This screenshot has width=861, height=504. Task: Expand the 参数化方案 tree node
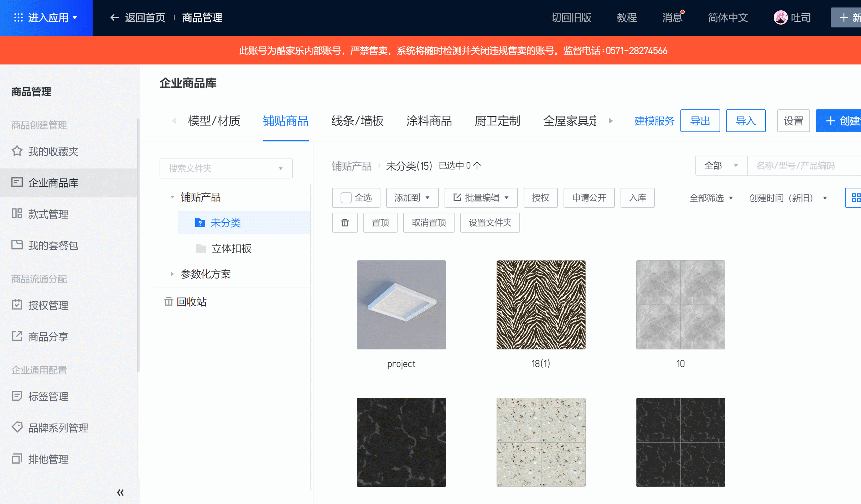pos(172,274)
